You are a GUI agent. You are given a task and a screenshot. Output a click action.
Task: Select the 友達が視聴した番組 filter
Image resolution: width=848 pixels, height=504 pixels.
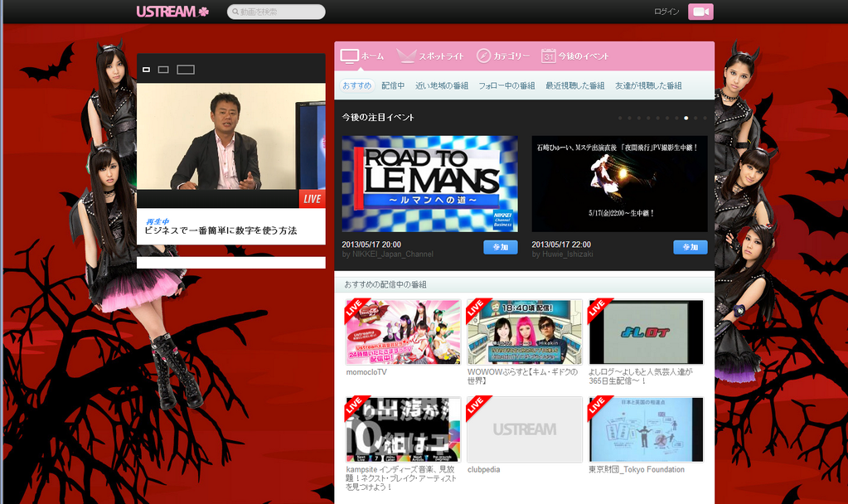[x=648, y=85]
